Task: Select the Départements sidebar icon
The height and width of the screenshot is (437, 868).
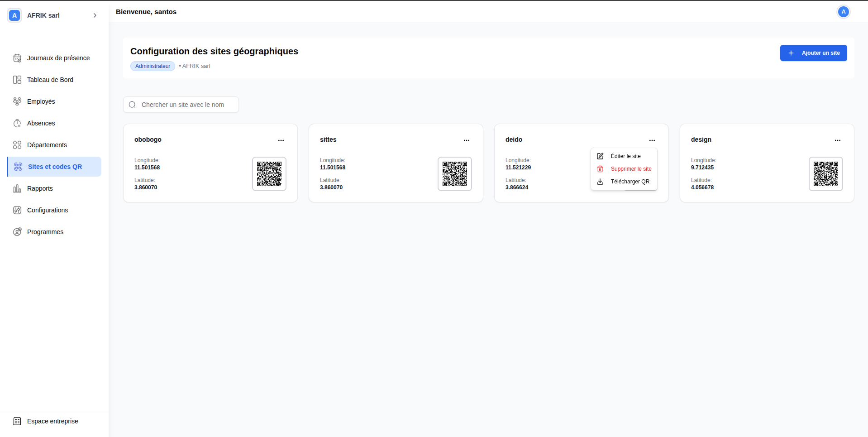Action: pyautogui.click(x=17, y=144)
